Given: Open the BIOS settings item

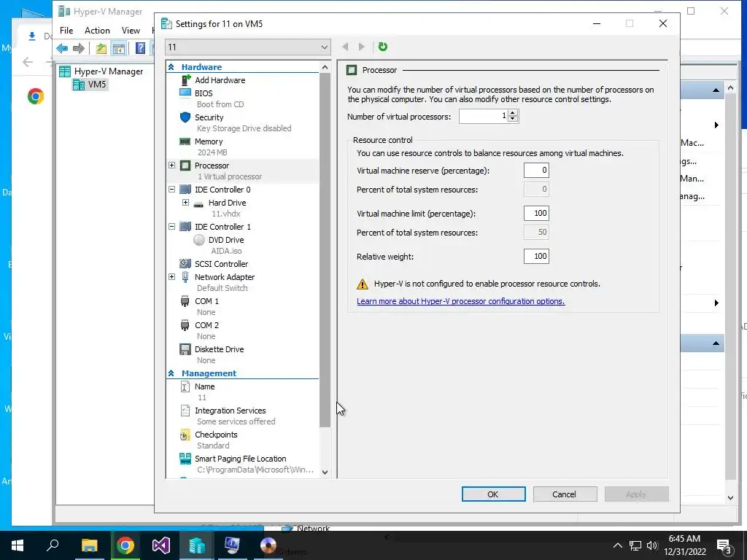Looking at the screenshot, I should 203,93.
